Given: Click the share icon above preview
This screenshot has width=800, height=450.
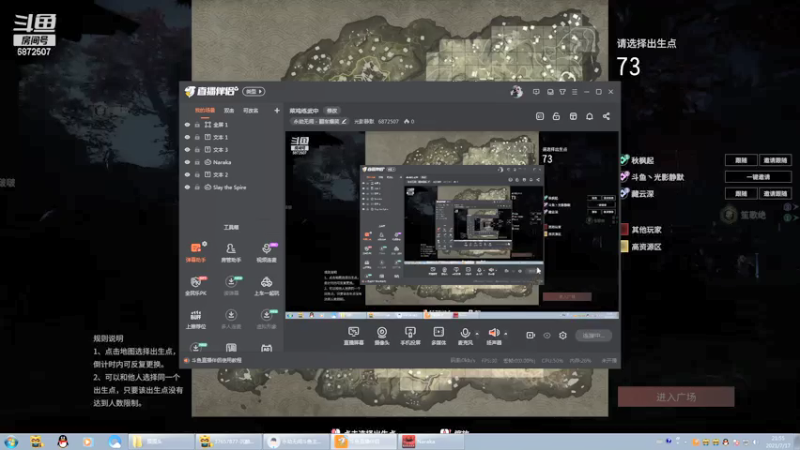Looking at the screenshot, I should [x=606, y=116].
